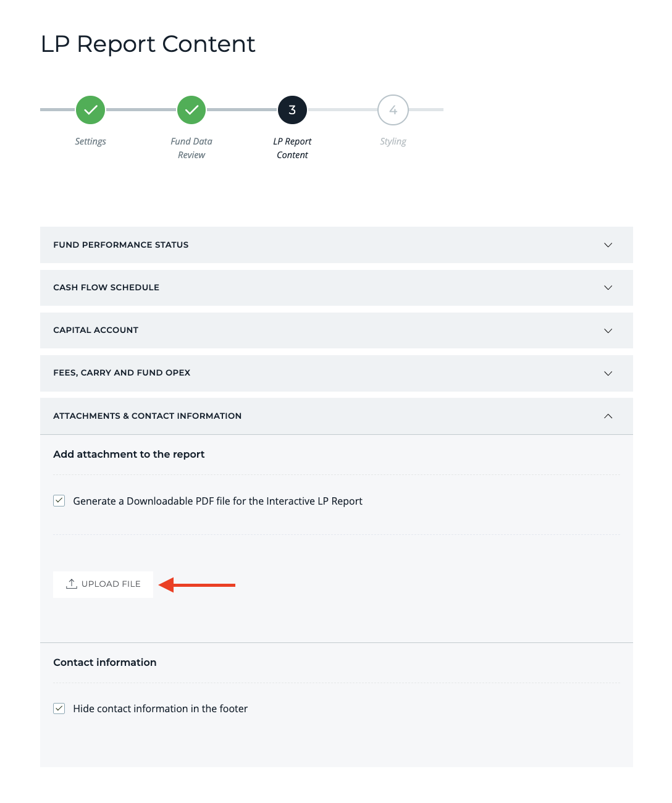Expand Fees, Carry and Fund Opex chevron

coord(608,373)
